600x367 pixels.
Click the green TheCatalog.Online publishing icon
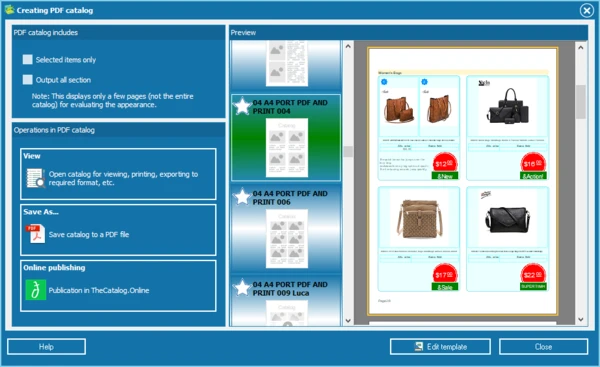coord(36,290)
